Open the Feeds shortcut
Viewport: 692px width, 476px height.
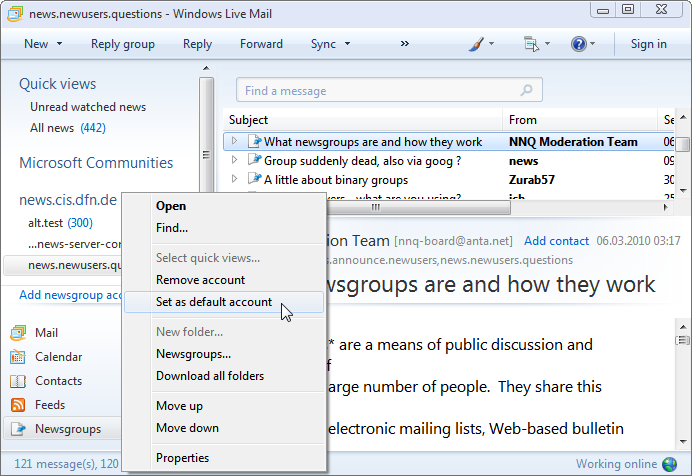(50, 405)
